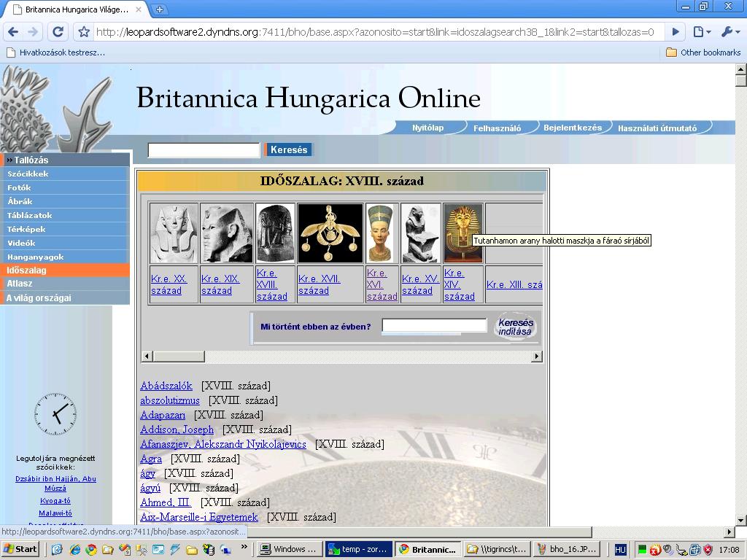Click the Tutankhamun gold mask thumbnail
747x560 pixels.
coord(463,233)
